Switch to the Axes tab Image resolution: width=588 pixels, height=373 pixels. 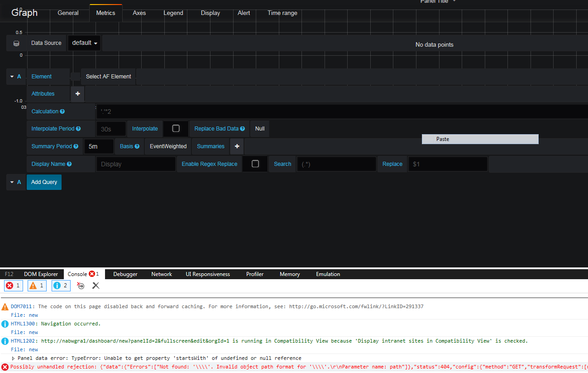click(x=139, y=13)
